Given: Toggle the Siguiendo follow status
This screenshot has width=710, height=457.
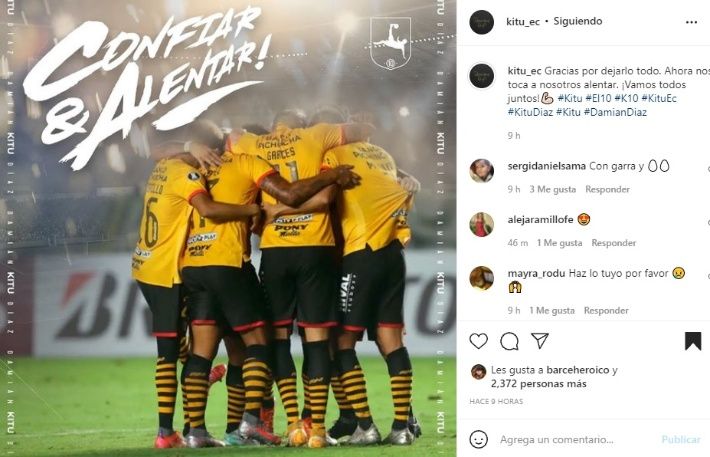Looking at the screenshot, I should [578, 21].
